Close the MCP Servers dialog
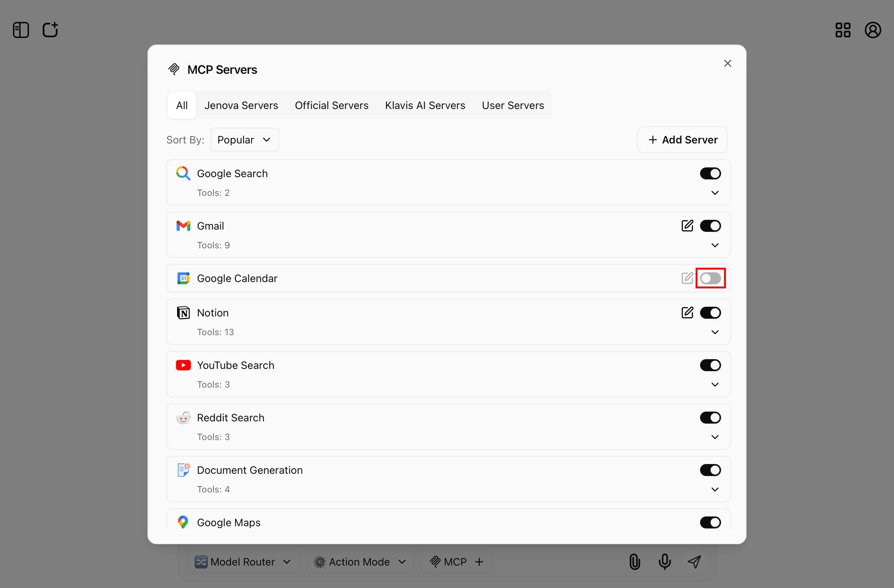Viewport: 894px width, 588px height. tap(728, 63)
